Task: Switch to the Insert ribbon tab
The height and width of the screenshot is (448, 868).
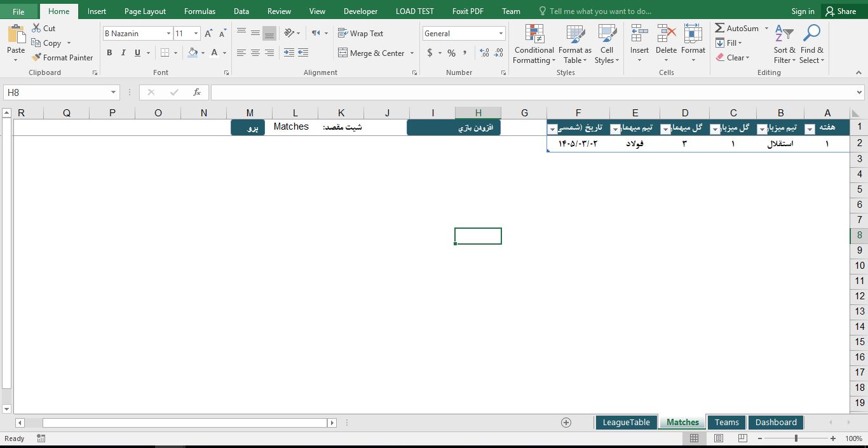Action: click(x=97, y=11)
